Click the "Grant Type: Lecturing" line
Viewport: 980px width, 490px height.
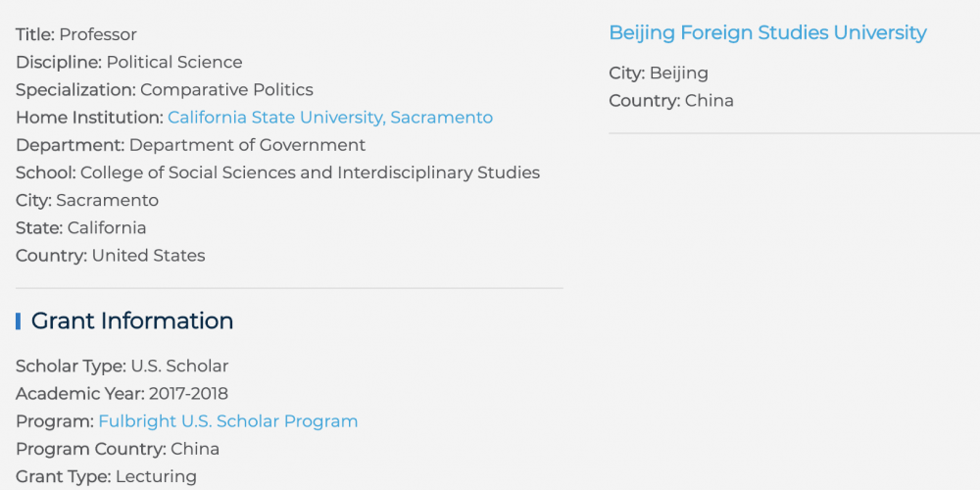(x=106, y=477)
